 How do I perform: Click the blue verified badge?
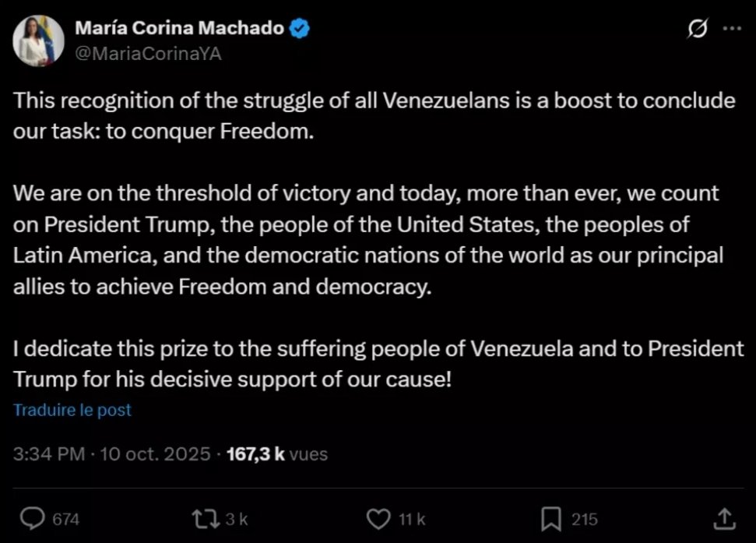301,29
